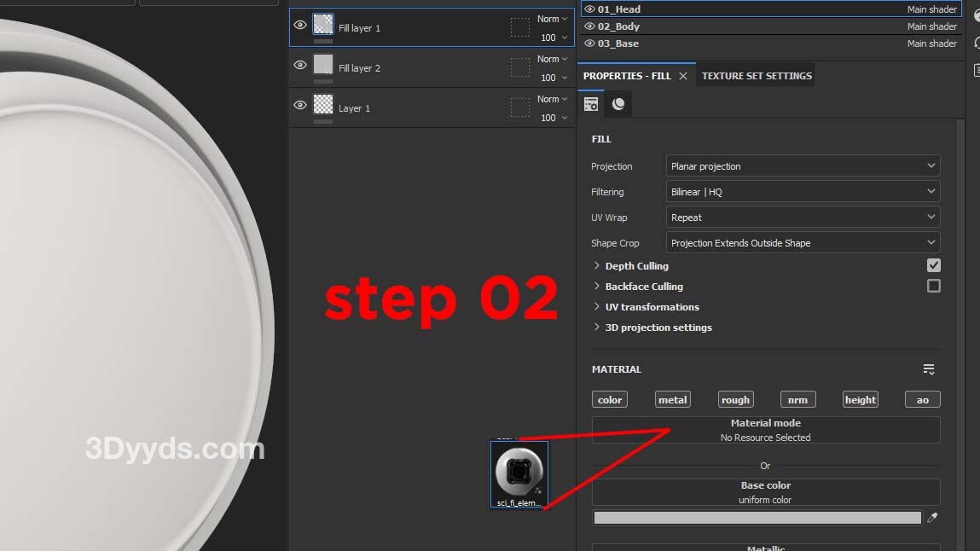Disable the Depth Culling checkbox

pos(933,266)
